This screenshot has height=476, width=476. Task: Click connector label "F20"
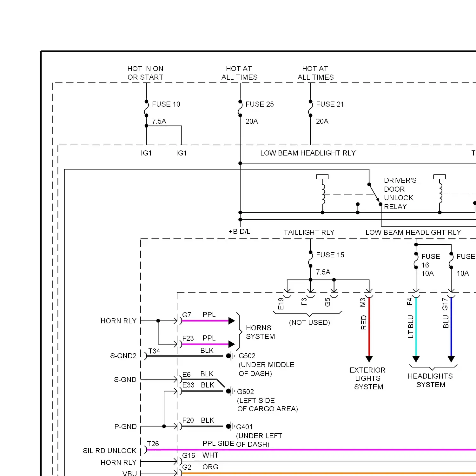pyautogui.click(x=188, y=420)
